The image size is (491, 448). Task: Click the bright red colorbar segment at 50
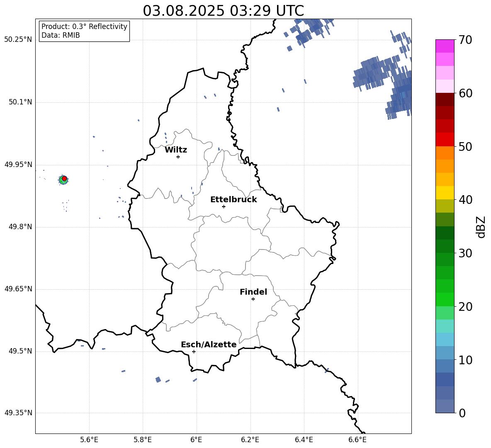point(445,140)
